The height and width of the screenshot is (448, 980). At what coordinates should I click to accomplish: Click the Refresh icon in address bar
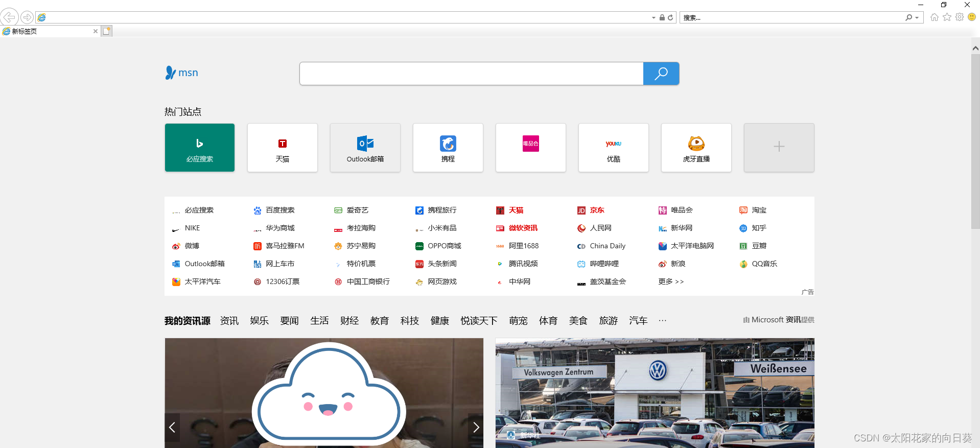click(670, 17)
